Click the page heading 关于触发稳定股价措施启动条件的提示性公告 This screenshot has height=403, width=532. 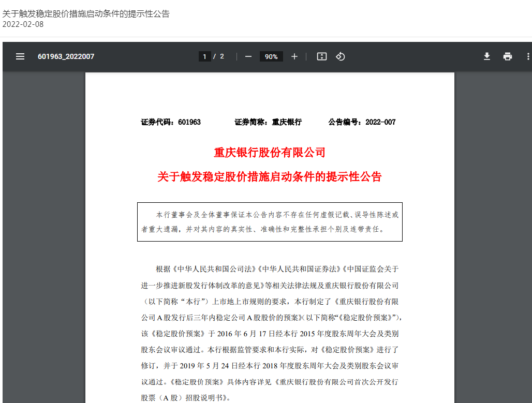[86, 14]
